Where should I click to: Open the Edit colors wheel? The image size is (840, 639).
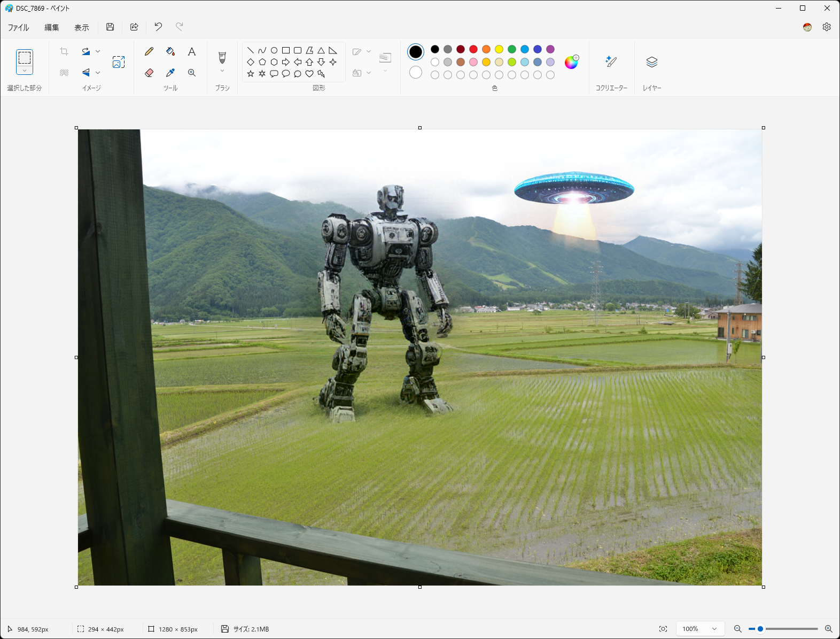point(572,62)
